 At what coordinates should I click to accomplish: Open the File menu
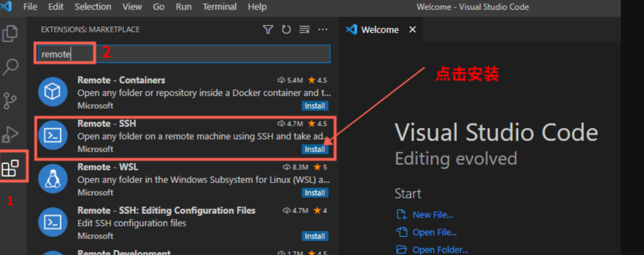click(30, 7)
